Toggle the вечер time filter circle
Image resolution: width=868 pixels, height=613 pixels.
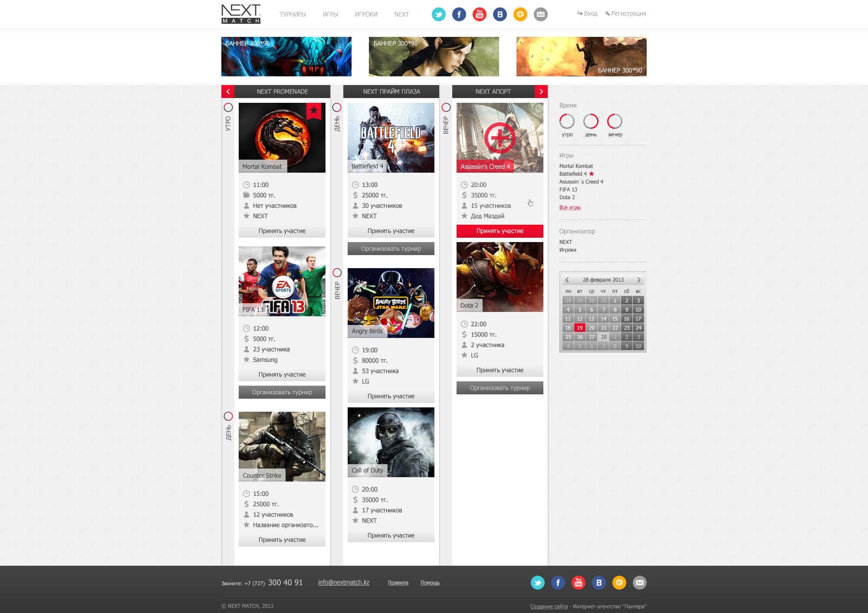(615, 121)
